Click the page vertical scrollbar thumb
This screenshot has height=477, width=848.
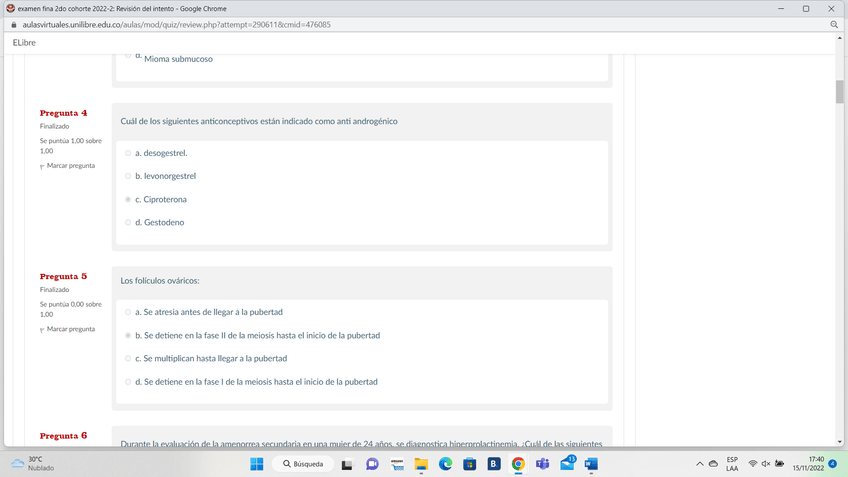coord(839,91)
